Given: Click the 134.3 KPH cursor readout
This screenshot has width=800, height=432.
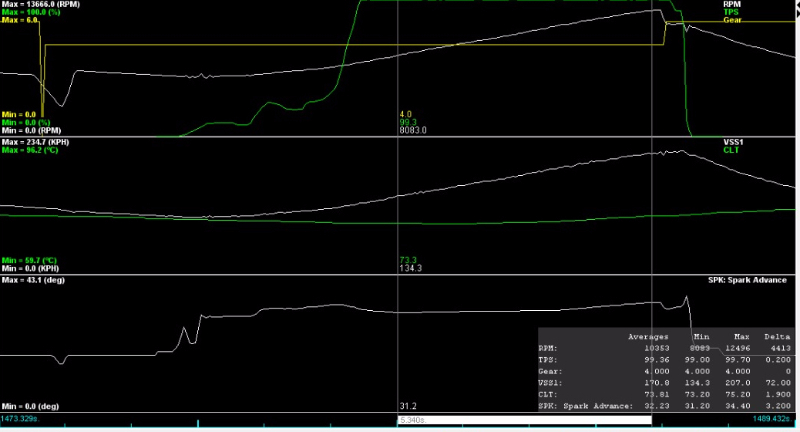Looking at the screenshot, I should coord(411,267).
